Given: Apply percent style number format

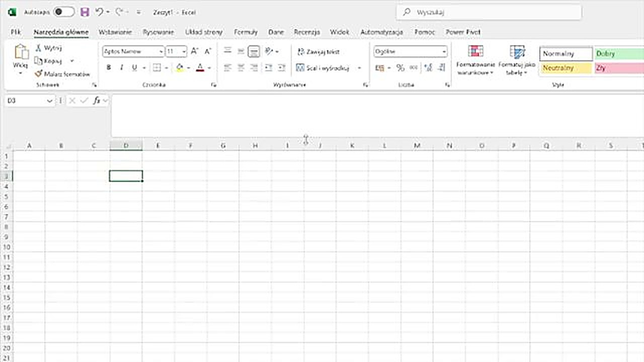Looking at the screenshot, I should pos(400,68).
